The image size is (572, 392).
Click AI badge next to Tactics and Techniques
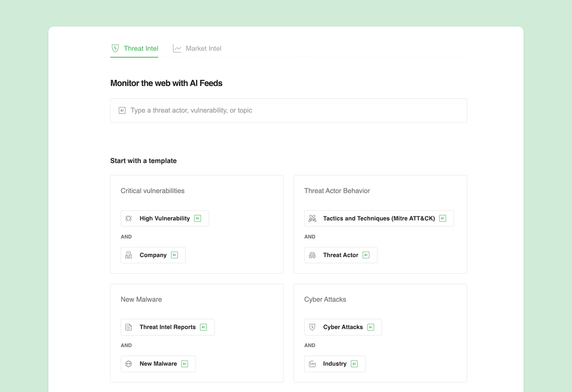coord(443,218)
